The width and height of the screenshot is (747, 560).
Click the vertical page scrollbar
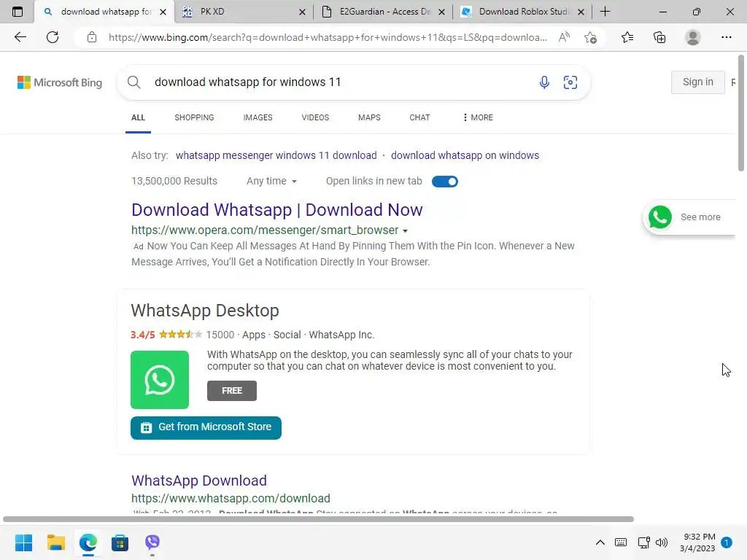[x=741, y=113]
